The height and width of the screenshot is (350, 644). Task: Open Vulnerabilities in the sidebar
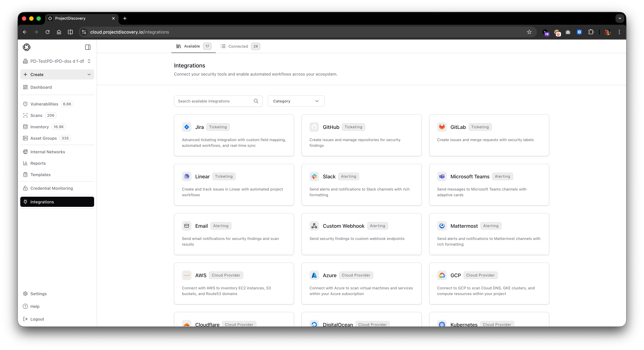44,104
